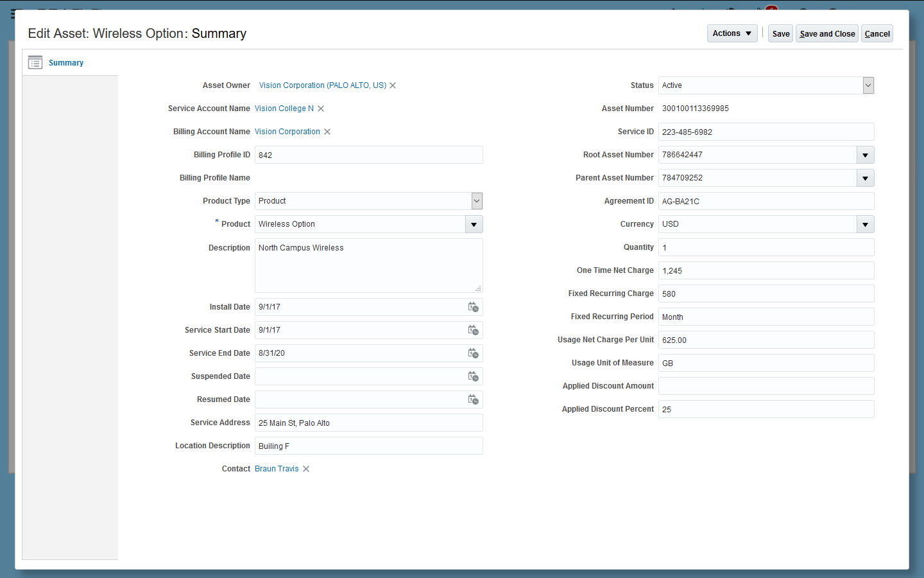Remove the Asset Owner Vision Corporation value
The height and width of the screenshot is (578, 924).
coord(393,85)
